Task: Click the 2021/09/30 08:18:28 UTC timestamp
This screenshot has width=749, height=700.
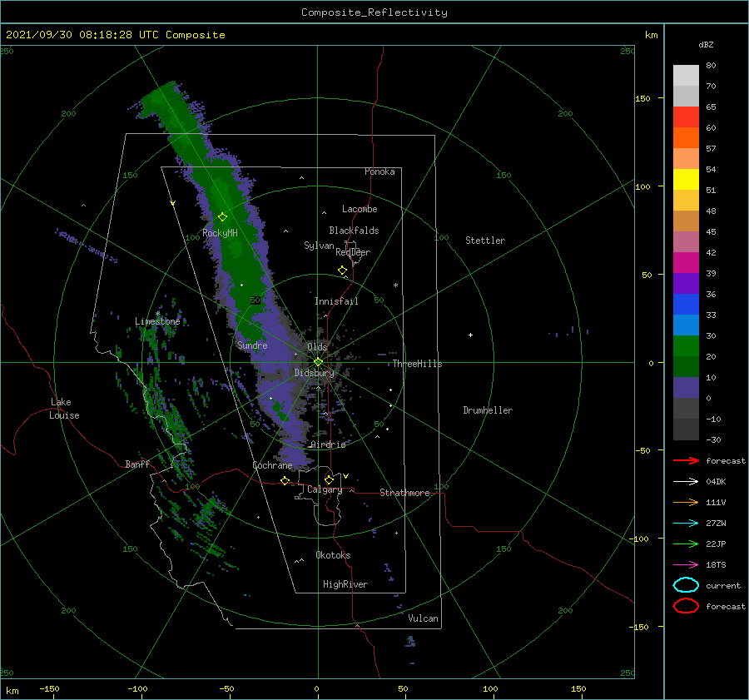Action: [82, 35]
